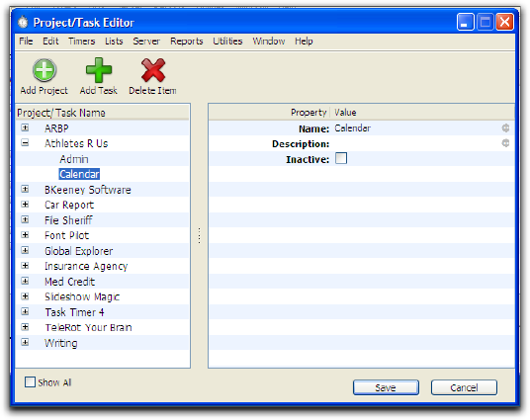
Task: Click the Delete Item red X icon
Action: pos(153,70)
